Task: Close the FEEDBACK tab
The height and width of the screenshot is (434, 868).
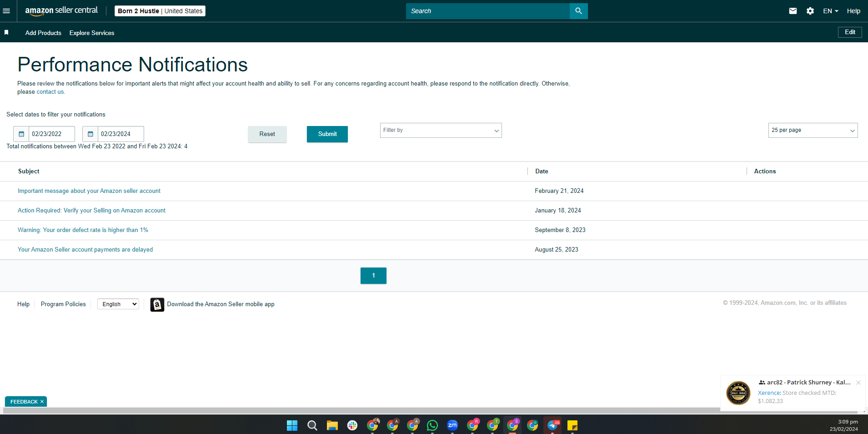Action: pyautogui.click(x=42, y=402)
